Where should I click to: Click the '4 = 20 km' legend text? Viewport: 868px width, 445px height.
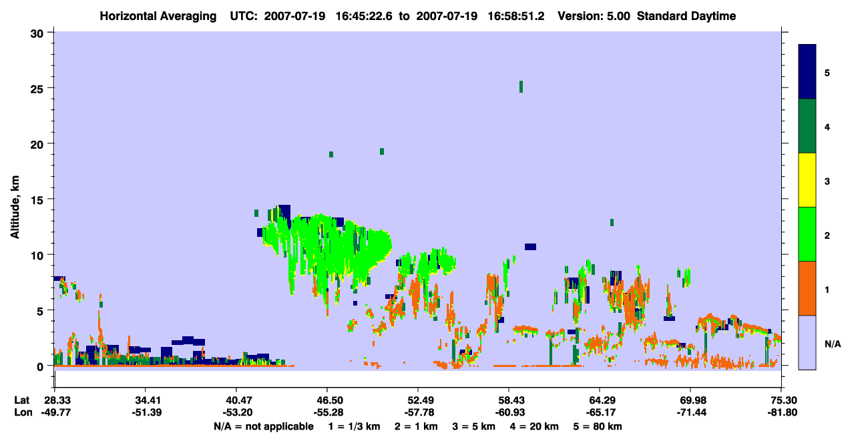coord(535,426)
